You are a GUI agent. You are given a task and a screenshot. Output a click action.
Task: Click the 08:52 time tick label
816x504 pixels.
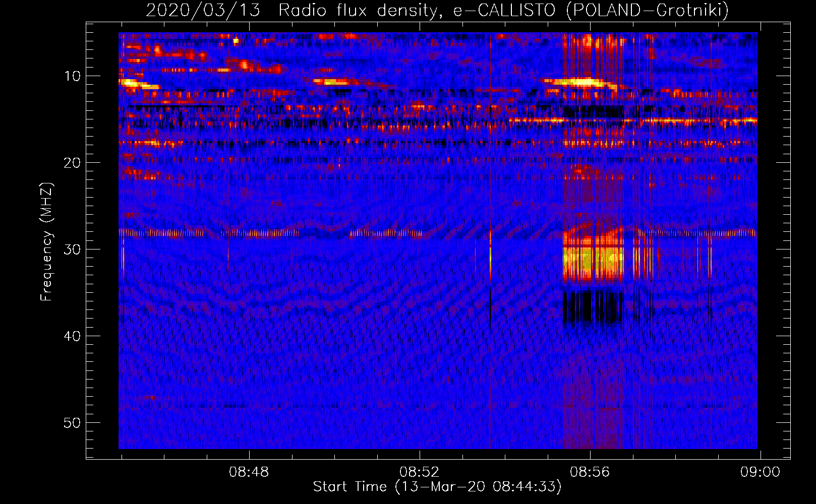(420, 472)
